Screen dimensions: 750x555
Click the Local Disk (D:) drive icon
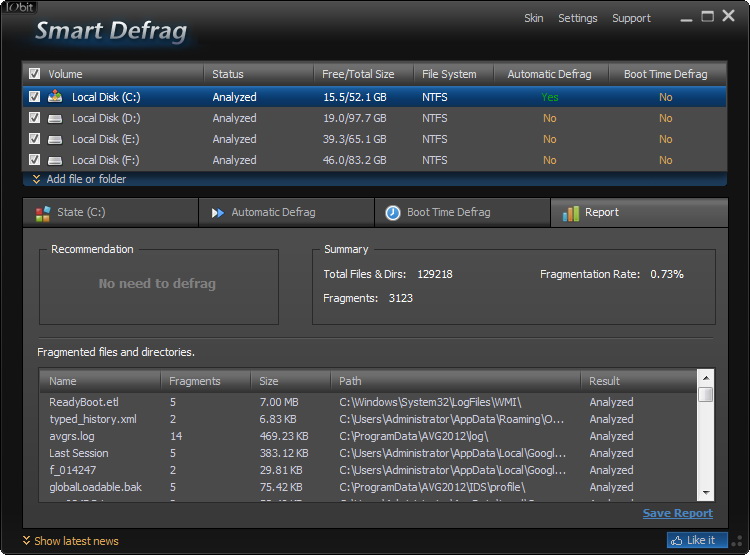55,118
